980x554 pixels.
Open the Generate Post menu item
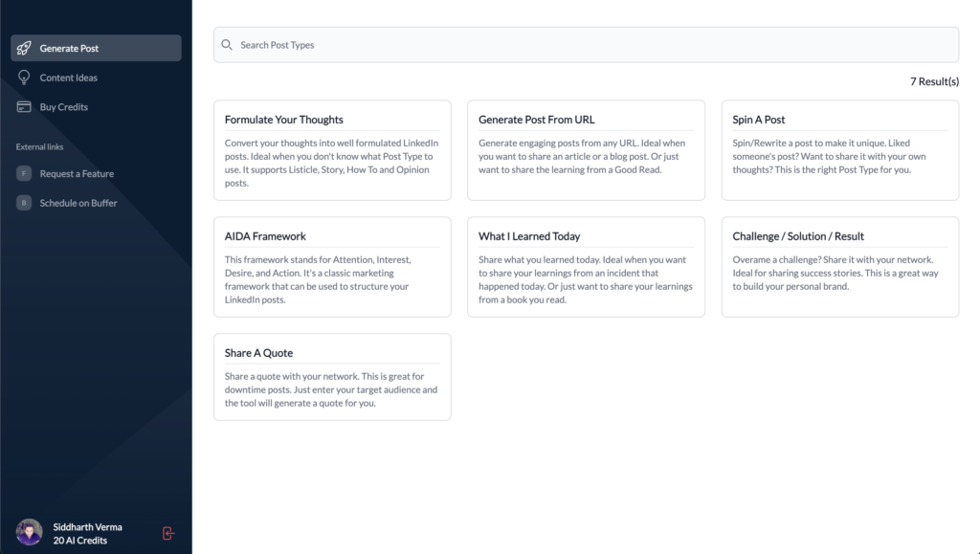pyautogui.click(x=69, y=49)
